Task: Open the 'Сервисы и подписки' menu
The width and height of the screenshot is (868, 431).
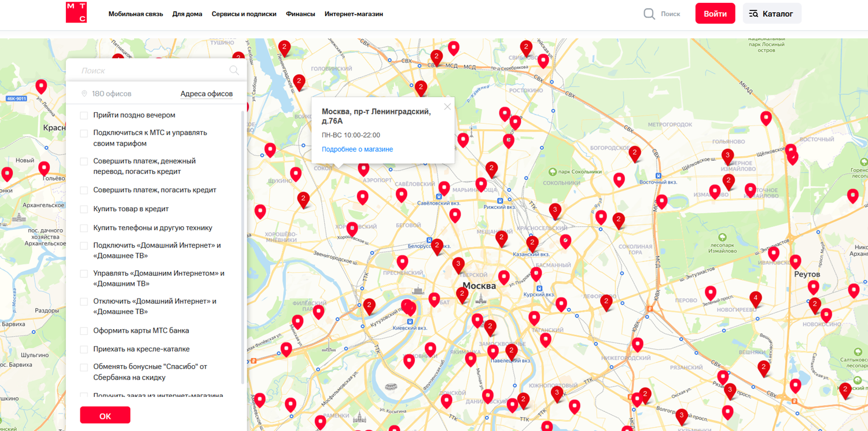Action: point(244,14)
